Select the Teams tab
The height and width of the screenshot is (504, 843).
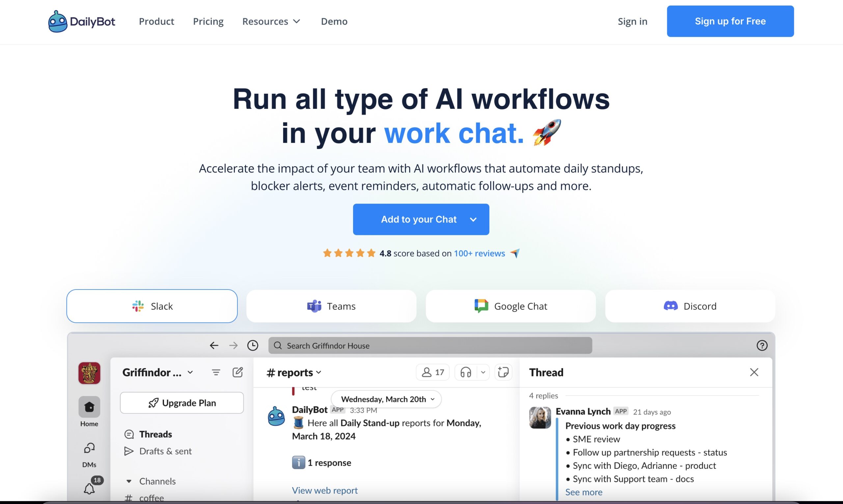331,306
